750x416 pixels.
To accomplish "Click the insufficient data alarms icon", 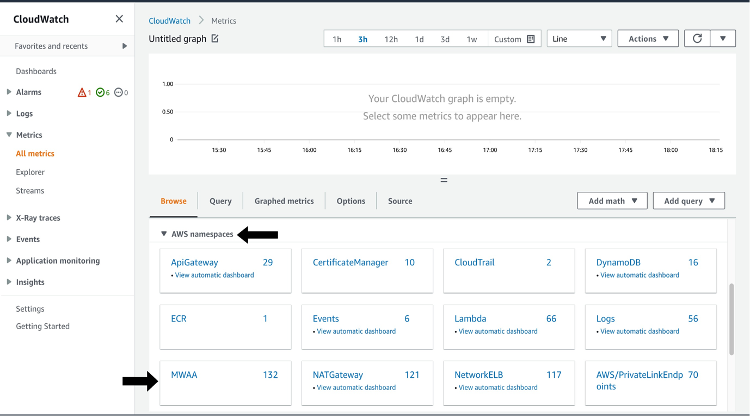I will 118,92.
